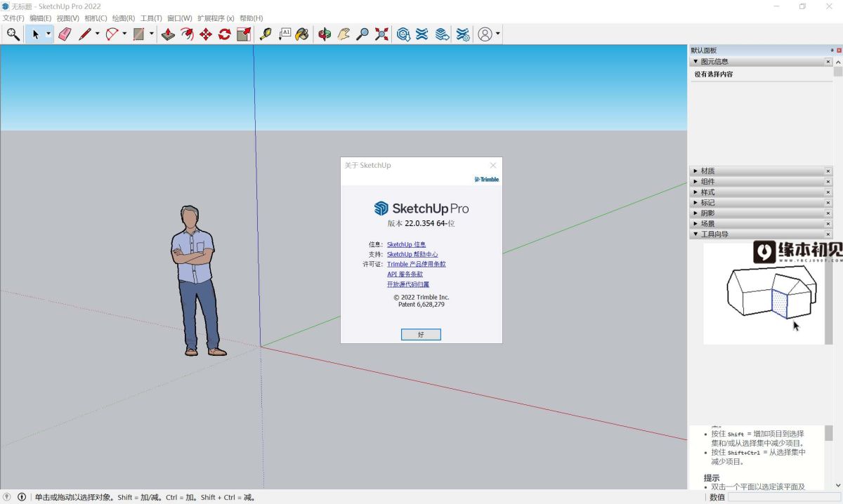The width and height of the screenshot is (843, 504).
Task: Select the Text label tool
Action: tap(285, 34)
